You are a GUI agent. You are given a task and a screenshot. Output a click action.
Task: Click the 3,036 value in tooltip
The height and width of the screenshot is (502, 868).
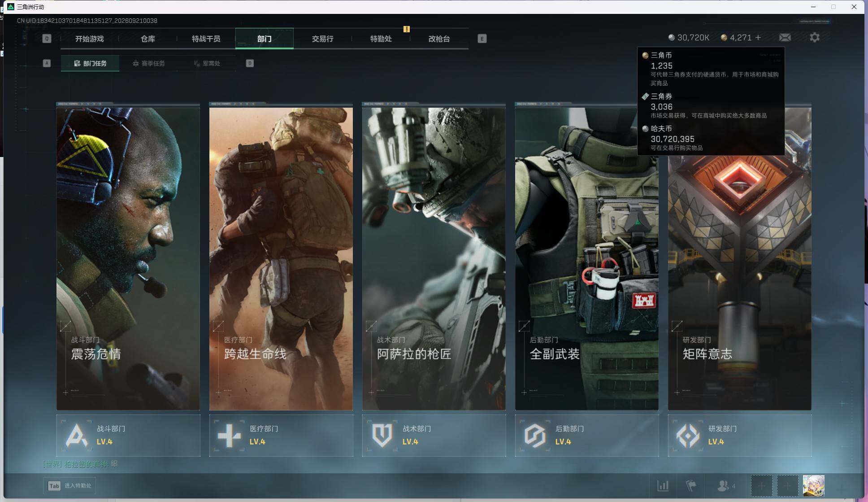pos(661,107)
